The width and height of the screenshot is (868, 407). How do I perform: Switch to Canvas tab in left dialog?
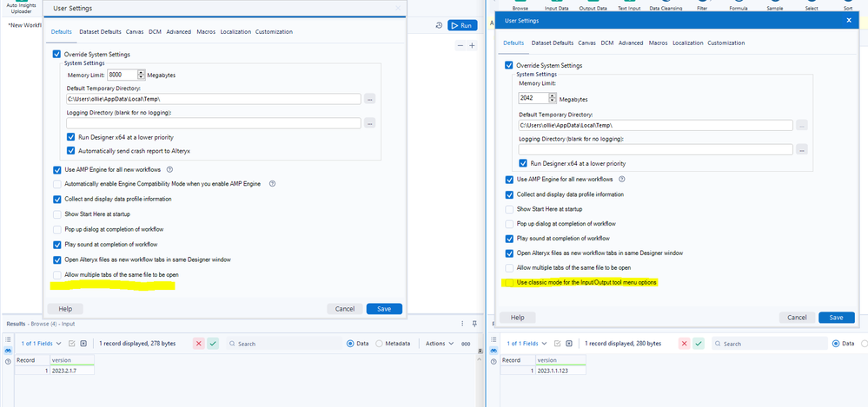pos(135,32)
